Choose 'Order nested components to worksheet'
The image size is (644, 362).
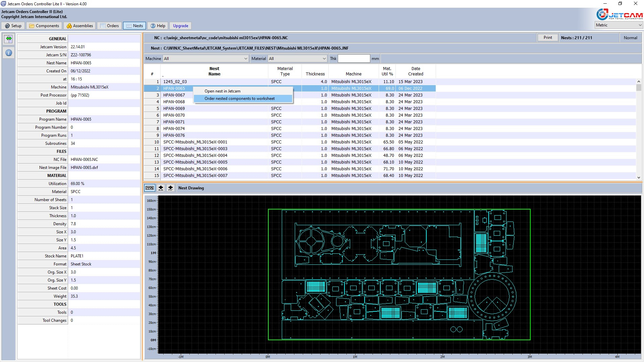click(x=243, y=99)
